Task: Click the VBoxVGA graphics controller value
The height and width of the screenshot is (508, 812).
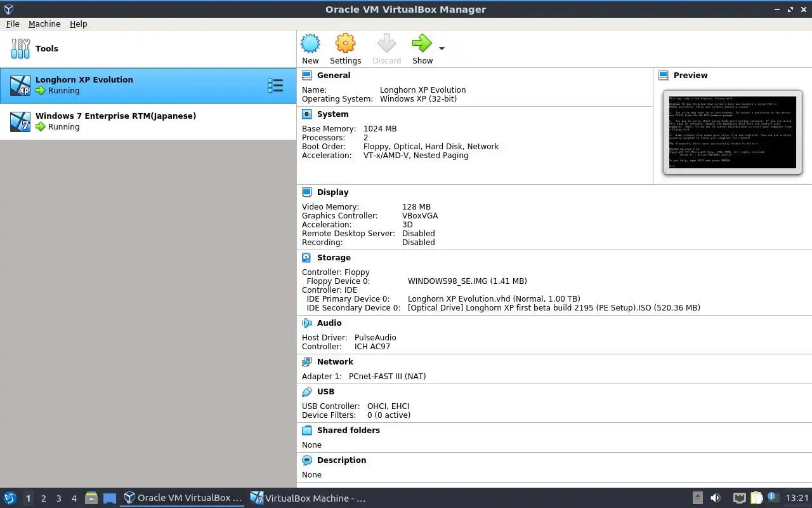Action: tap(420, 215)
